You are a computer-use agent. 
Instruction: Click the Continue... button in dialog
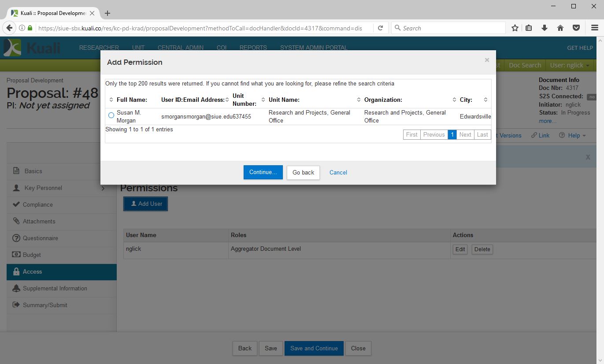tap(263, 172)
